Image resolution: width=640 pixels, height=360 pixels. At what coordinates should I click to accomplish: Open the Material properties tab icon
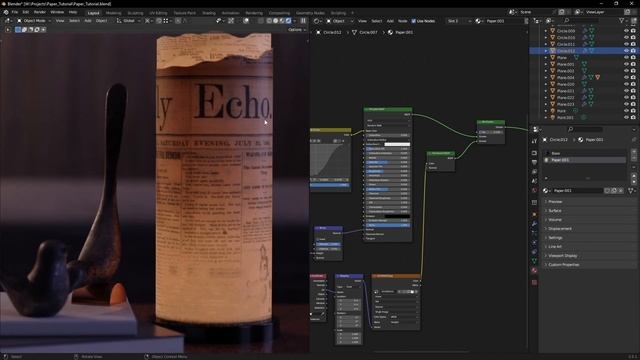[534, 270]
